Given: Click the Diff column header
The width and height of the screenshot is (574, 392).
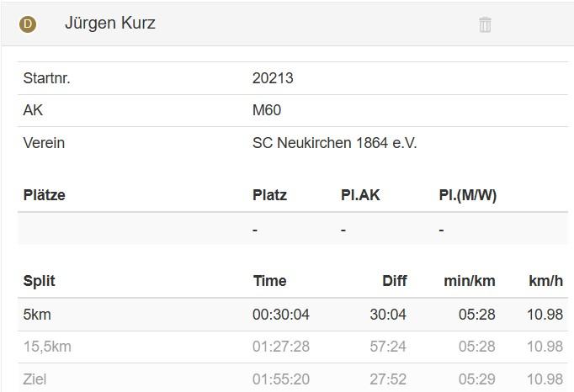Looking at the screenshot, I should tap(394, 281).
